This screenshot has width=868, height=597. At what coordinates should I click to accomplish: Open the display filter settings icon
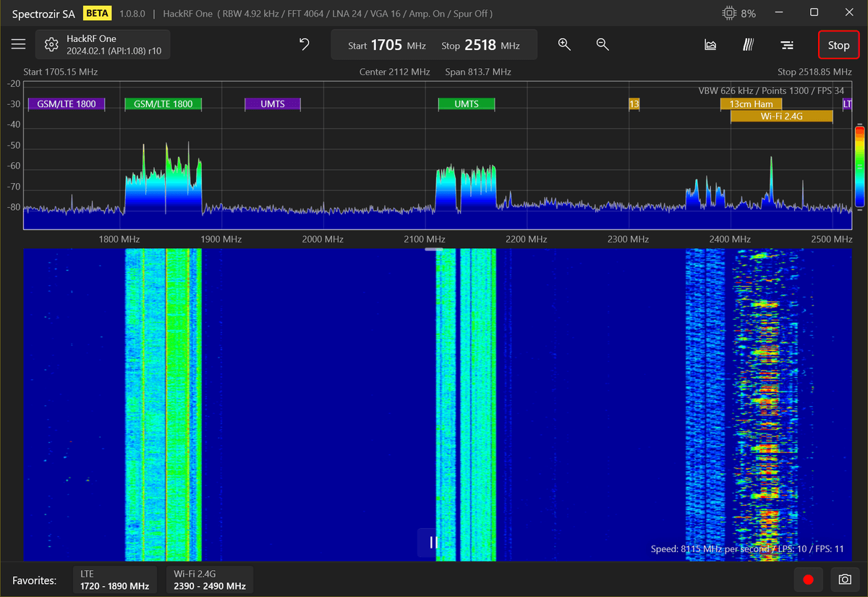[x=787, y=45]
